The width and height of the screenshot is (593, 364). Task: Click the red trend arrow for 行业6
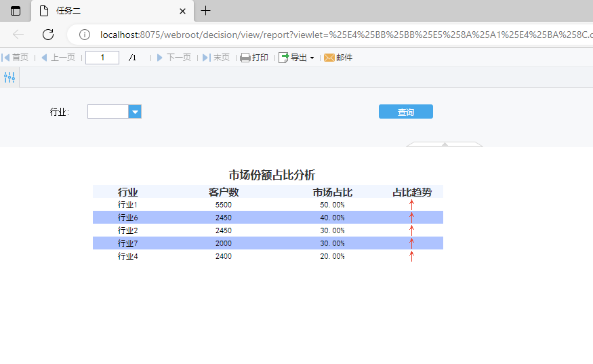[412, 218]
